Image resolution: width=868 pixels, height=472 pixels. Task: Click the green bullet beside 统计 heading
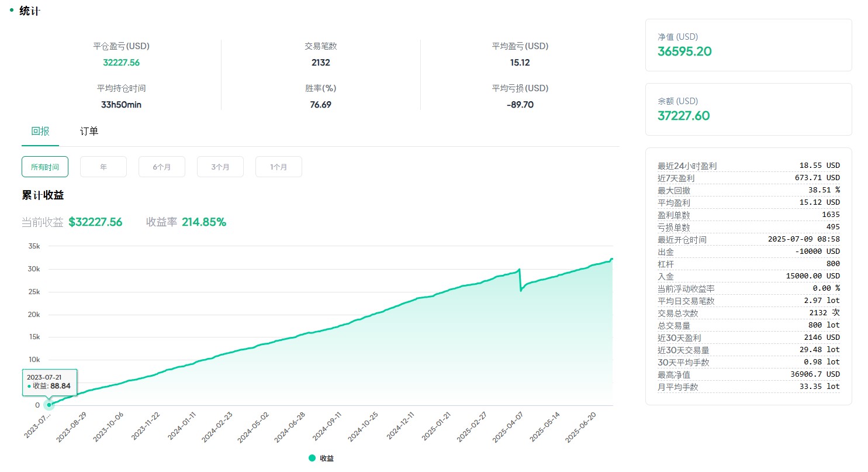click(x=12, y=10)
